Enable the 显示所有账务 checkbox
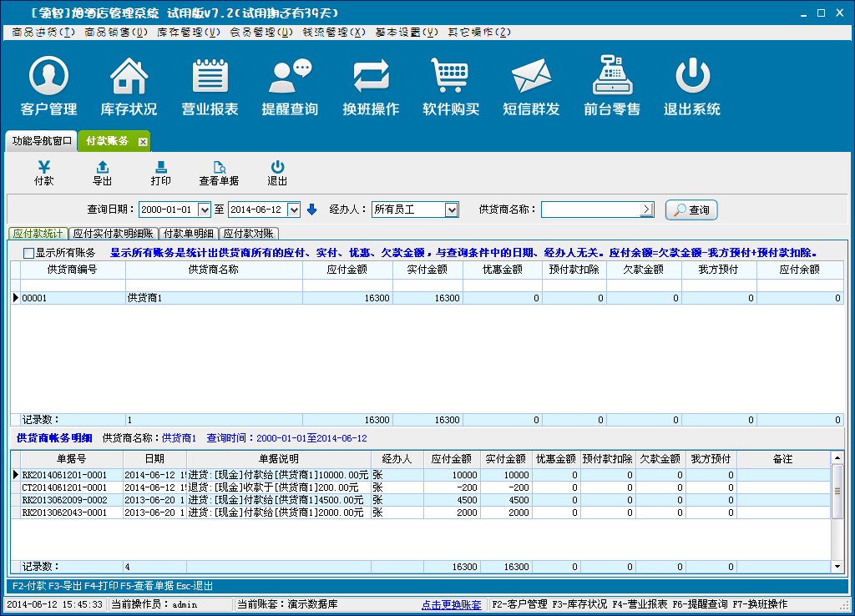855x616 pixels. click(x=29, y=253)
